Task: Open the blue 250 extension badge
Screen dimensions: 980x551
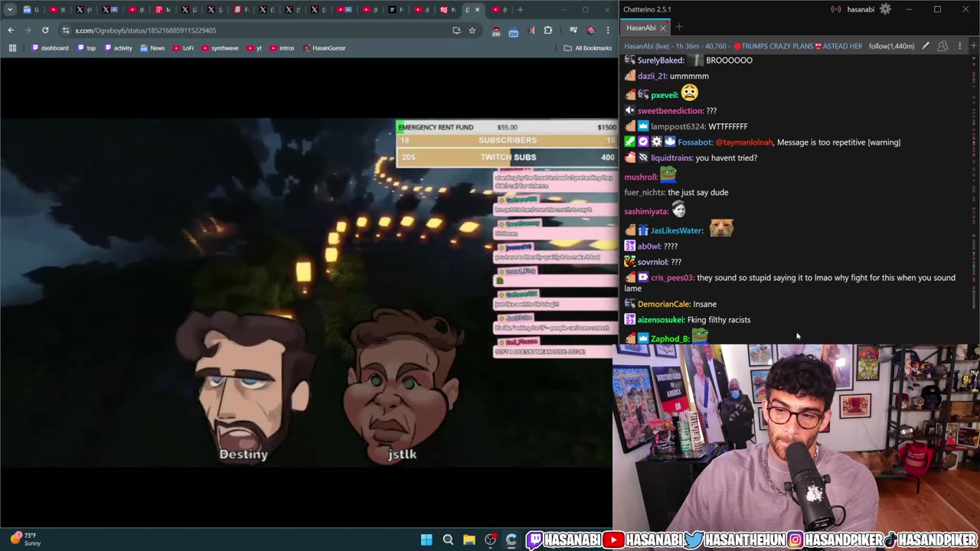Action: click(513, 31)
